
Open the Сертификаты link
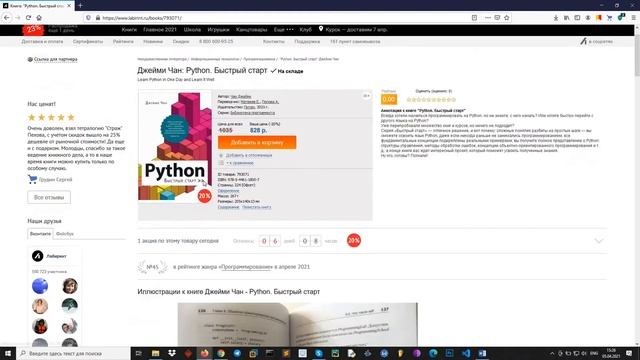(88, 41)
